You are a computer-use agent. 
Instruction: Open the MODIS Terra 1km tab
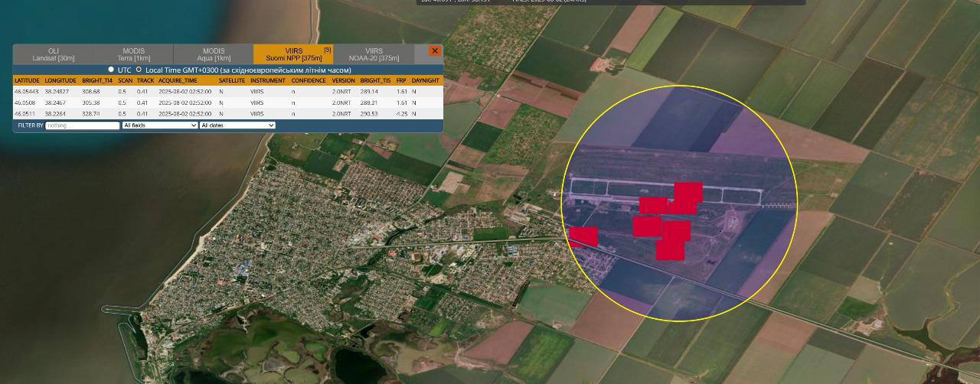(133, 54)
